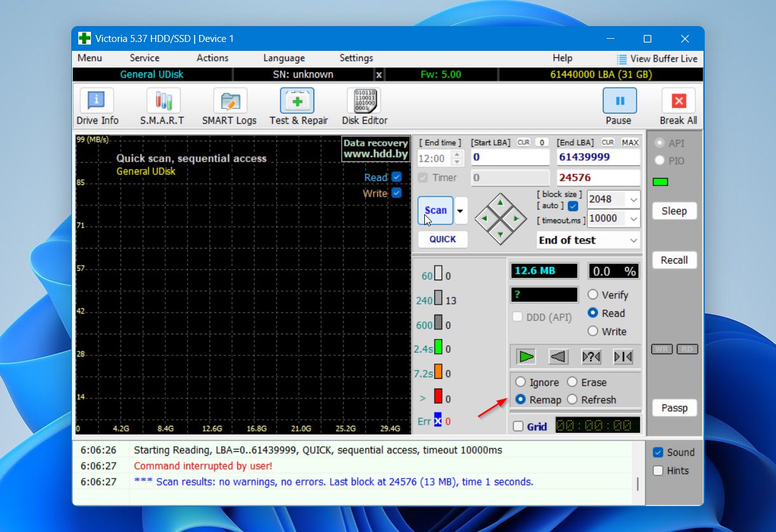Image resolution: width=776 pixels, height=532 pixels.
Task: Open the Scan button dropdown arrow
Action: pos(461,210)
